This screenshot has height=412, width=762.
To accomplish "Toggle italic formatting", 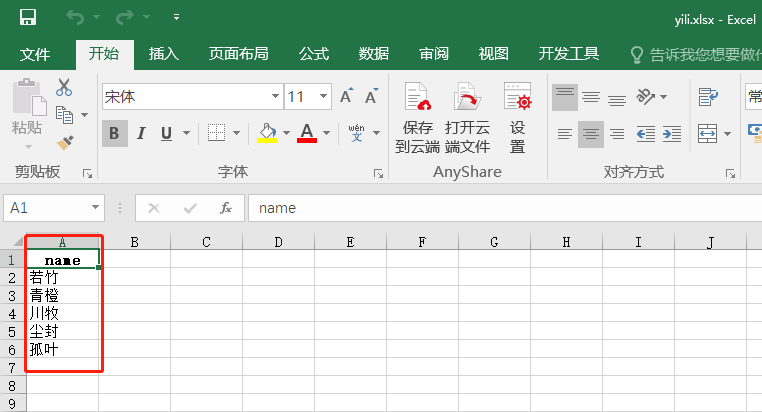I will click(141, 133).
